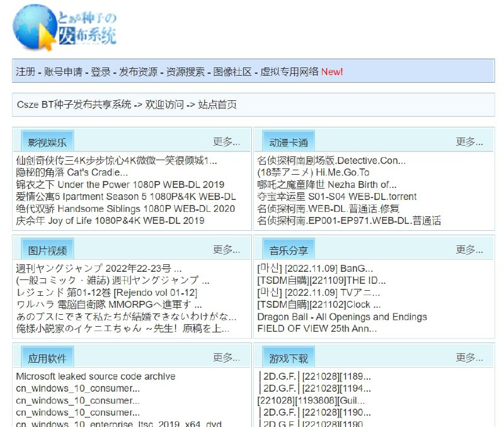Select the 音乐分享 section header
Image resolution: width=504 pixels, height=427 pixels.
pyautogui.click(x=288, y=249)
